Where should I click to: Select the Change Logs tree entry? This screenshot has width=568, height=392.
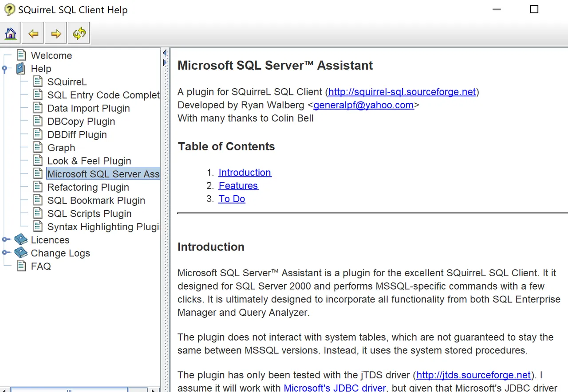click(60, 253)
